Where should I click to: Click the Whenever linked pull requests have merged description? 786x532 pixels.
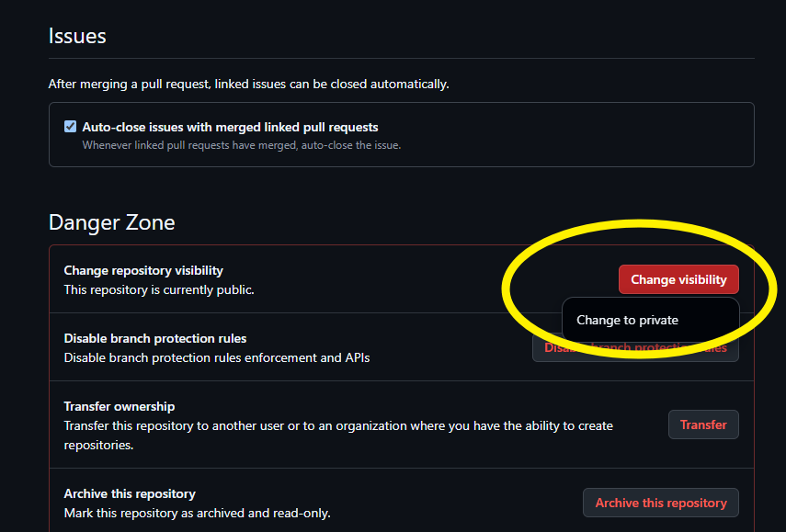coord(242,145)
